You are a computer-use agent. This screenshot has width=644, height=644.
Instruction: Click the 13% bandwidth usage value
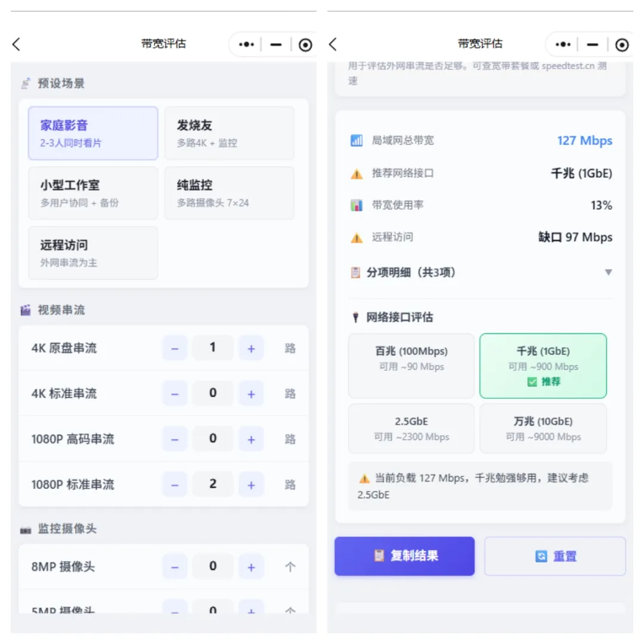point(601,205)
